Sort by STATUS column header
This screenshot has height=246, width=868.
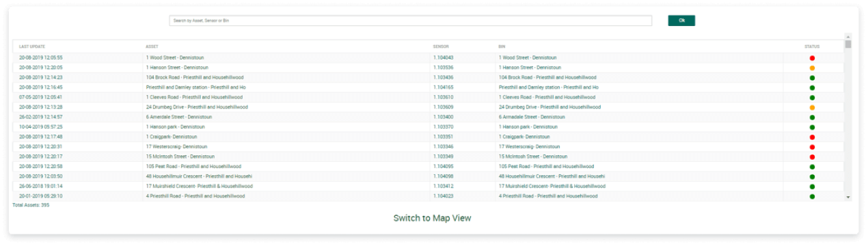point(812,46)
